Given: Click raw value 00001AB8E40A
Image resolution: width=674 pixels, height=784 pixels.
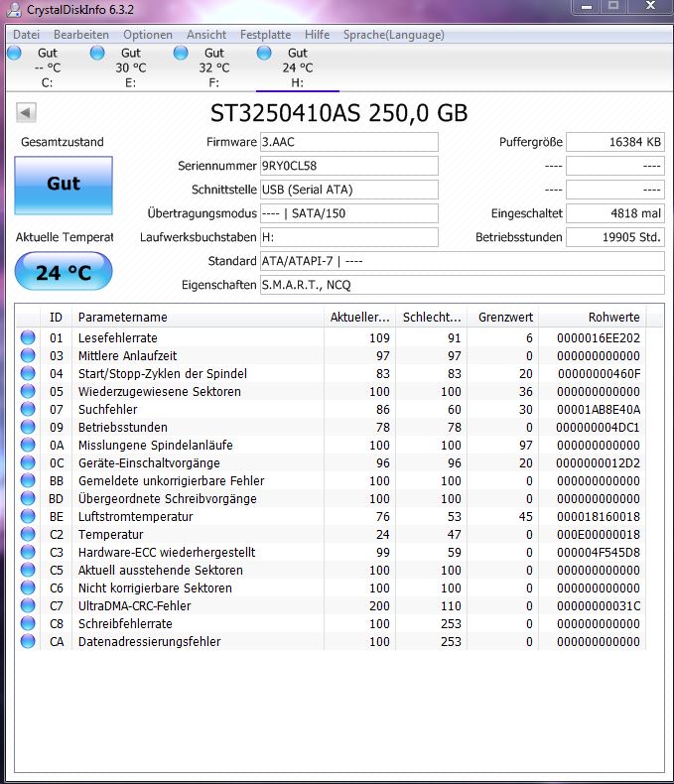Looking at the screenshot, I should tap(599, 410).
